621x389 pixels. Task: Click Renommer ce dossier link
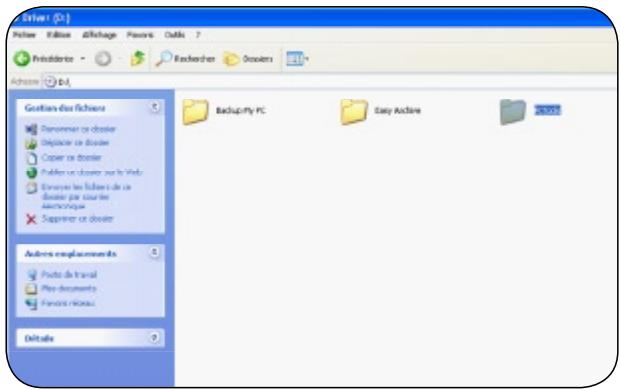tap(78, 129)
